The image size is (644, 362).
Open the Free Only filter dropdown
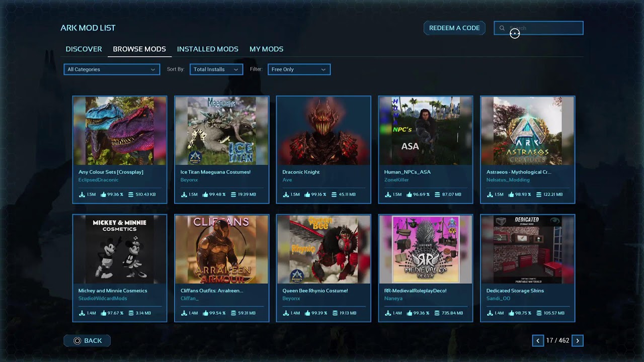299,69
